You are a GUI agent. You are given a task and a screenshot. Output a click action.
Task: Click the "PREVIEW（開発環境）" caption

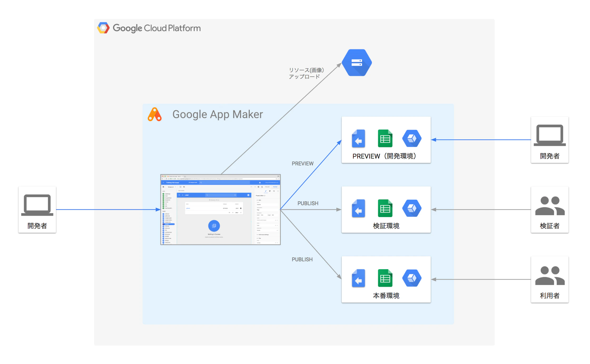(x=385, y=156)
